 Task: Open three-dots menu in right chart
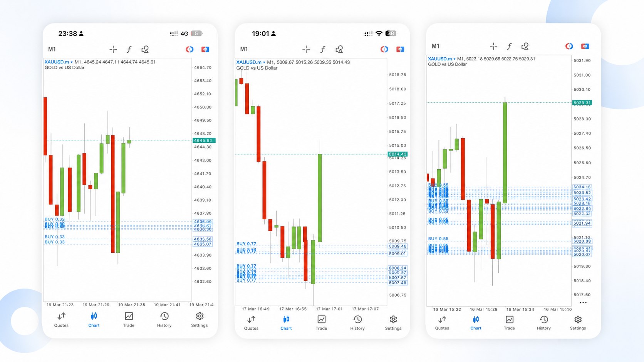tap(583, 303)
